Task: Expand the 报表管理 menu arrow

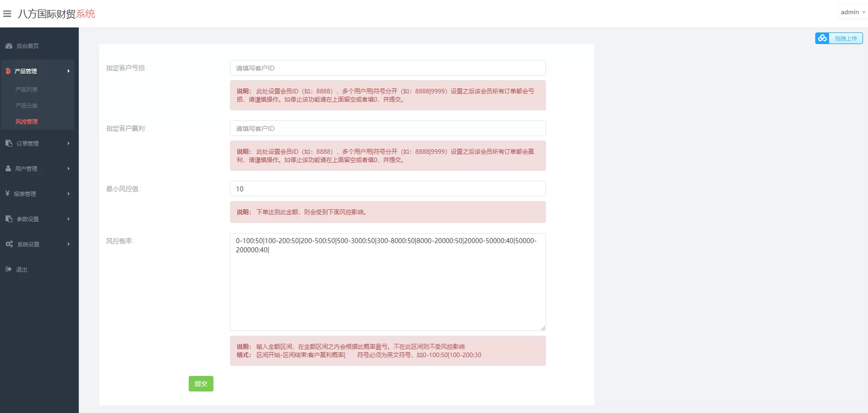Action: click(68, 194)
